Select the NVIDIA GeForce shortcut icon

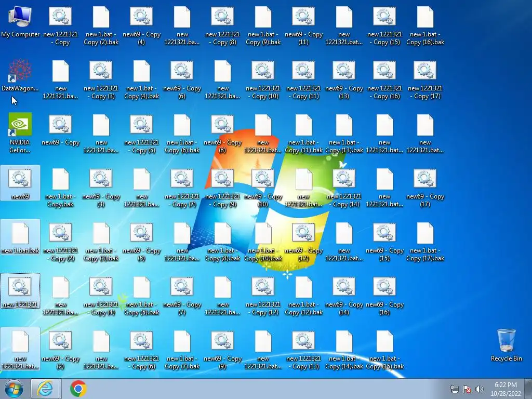point(20,133)
